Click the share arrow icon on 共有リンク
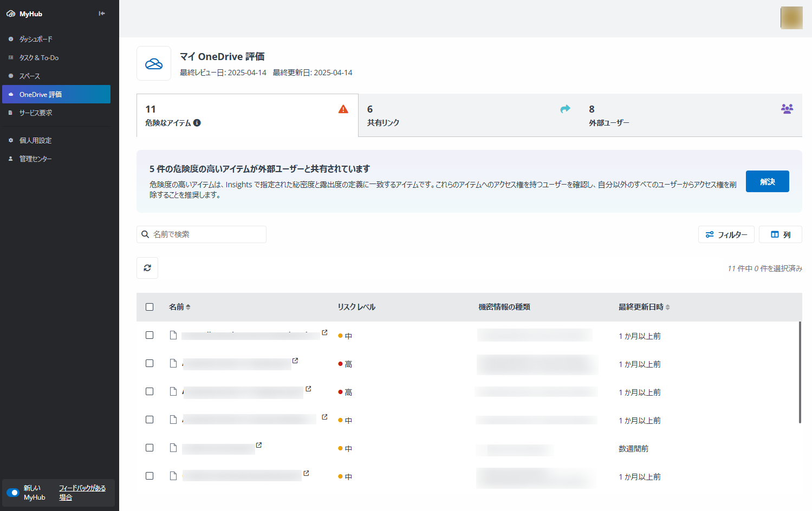This screenshot has width=812, height=511. [565, 109]
